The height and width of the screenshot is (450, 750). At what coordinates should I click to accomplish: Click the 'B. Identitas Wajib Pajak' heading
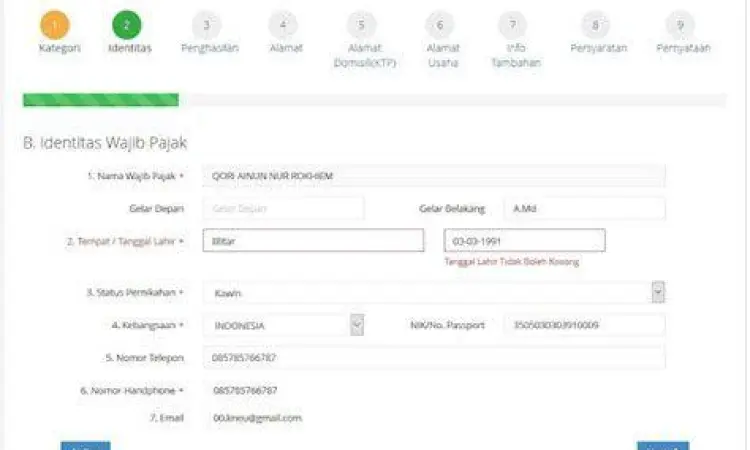pos(105,143)
